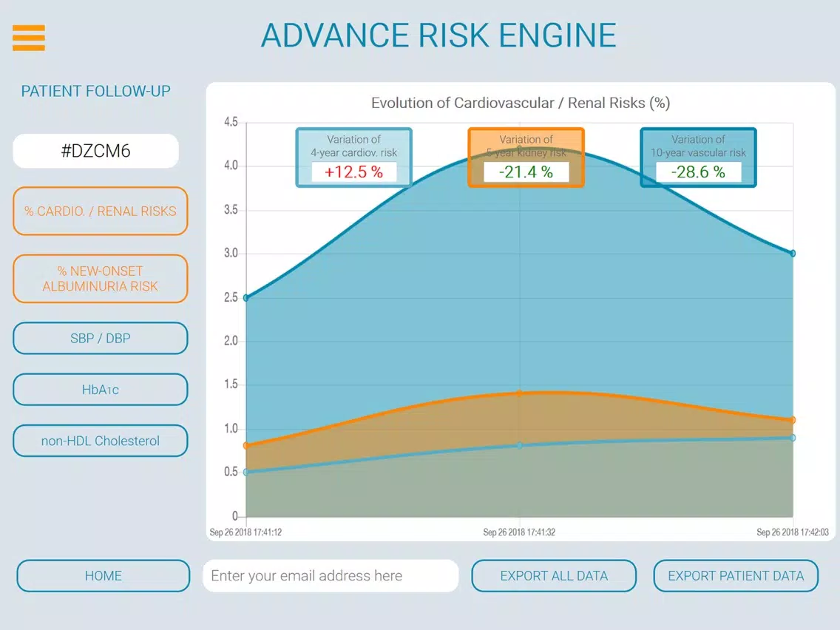
Task: Select the orange final data point at 1.1
Action: tap(793, 420)
